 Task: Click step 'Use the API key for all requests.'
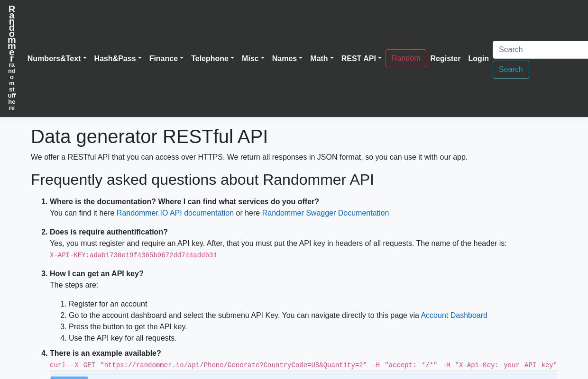click(123, 338)
